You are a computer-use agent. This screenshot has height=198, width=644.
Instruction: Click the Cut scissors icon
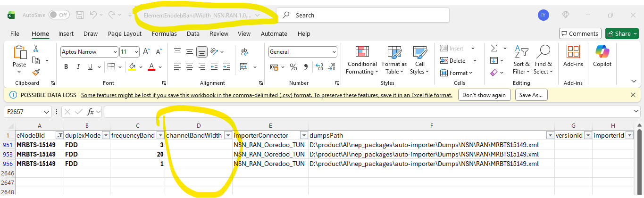pyautogui.click(x=36, y=49)
